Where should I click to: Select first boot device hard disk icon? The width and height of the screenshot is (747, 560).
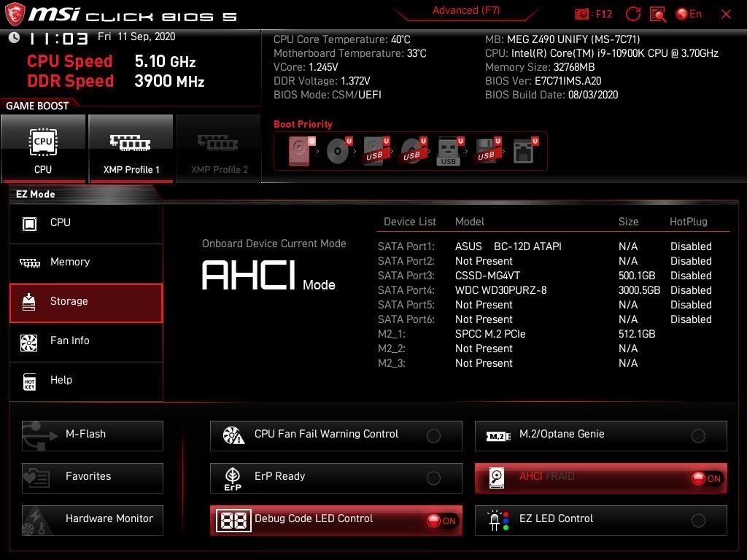click(x=301, y=151)
